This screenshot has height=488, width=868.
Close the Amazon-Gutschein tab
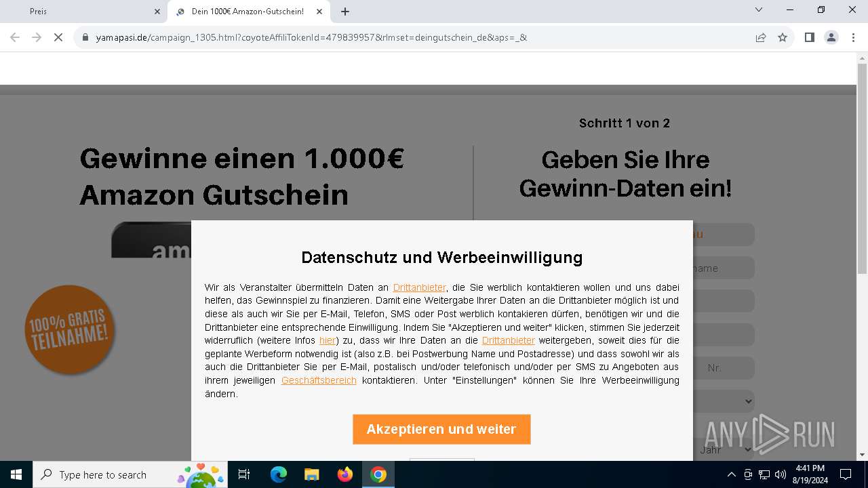(320, 12)
